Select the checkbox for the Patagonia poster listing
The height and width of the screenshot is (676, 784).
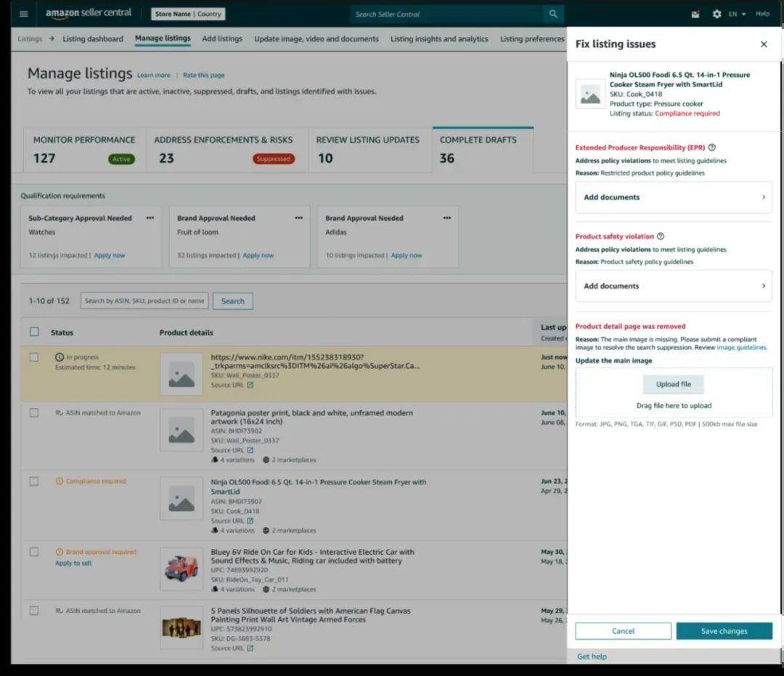point(34,413)
